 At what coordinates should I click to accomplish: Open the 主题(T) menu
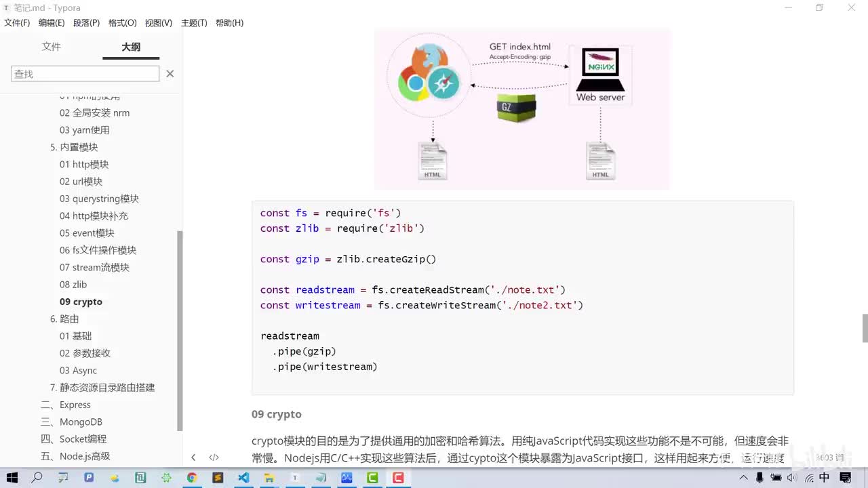tap(194, 23)
